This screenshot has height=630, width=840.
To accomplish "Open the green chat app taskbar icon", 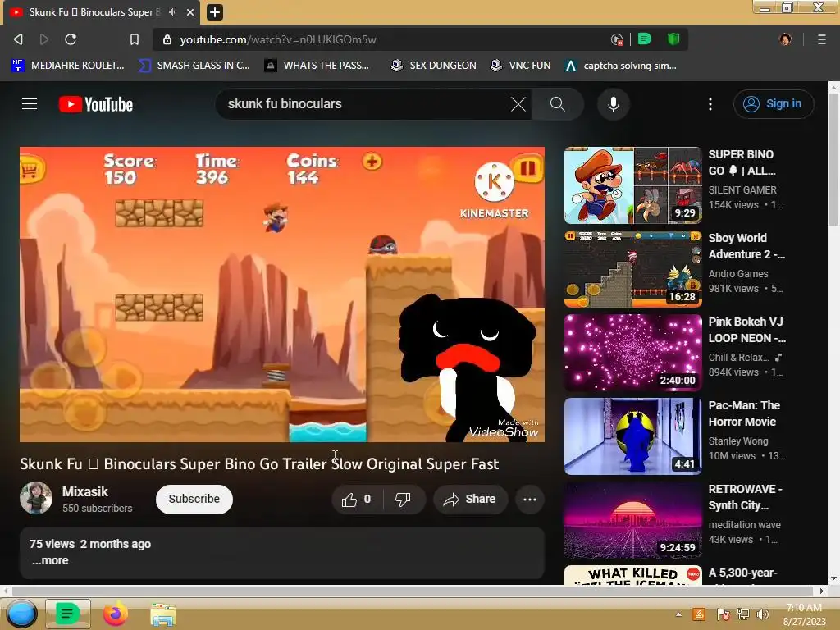I will tap(67, 614).
